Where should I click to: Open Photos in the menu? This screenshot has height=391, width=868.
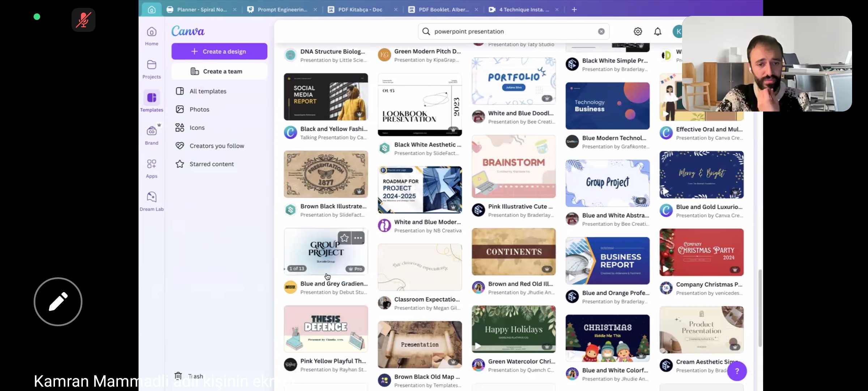tap(199, 109)
